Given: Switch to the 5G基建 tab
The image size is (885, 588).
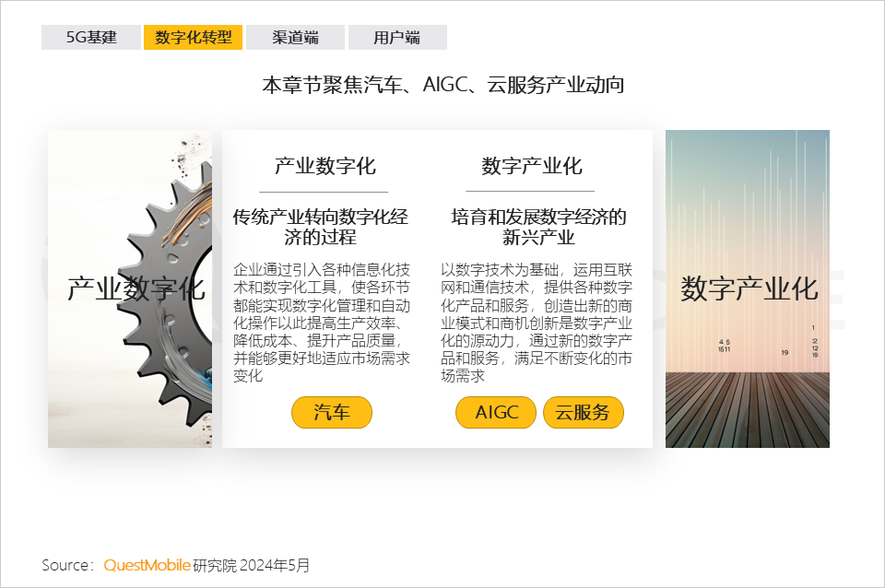Looking at the screenshot, I should click(91, 38).
